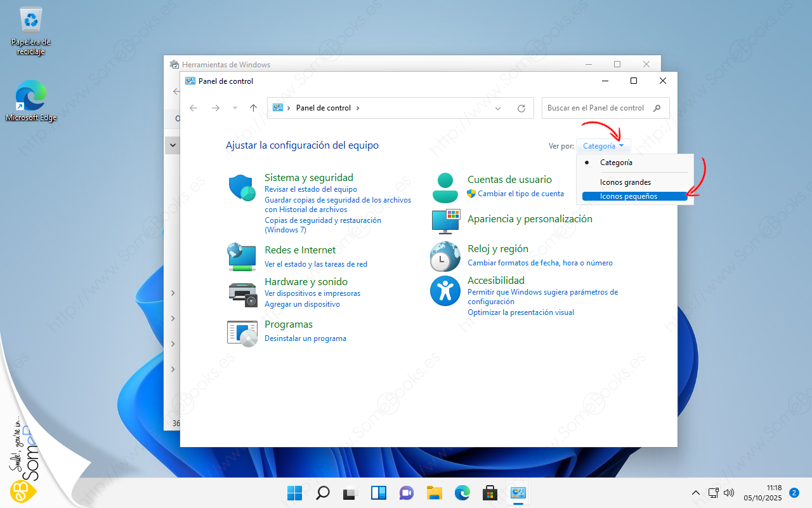Collapse the Ver por Categoría dropdown
Screen dimensions: 812x508
[x=603, y=146]
